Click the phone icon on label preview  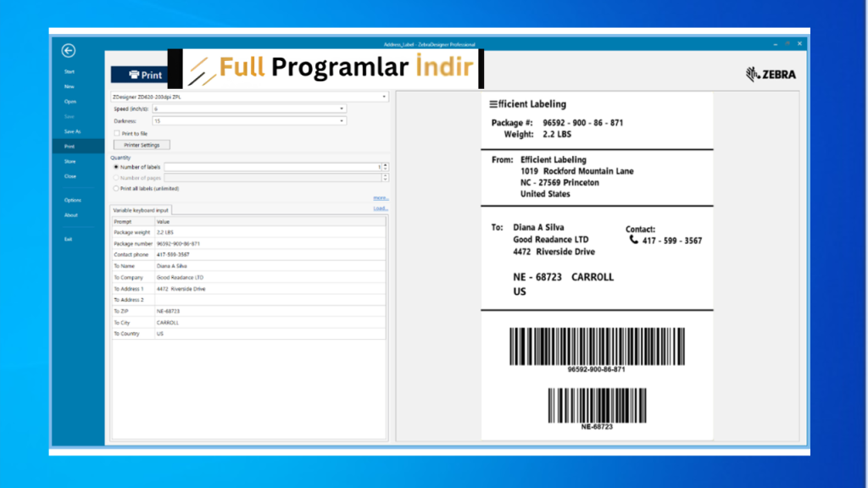[634, 240]
